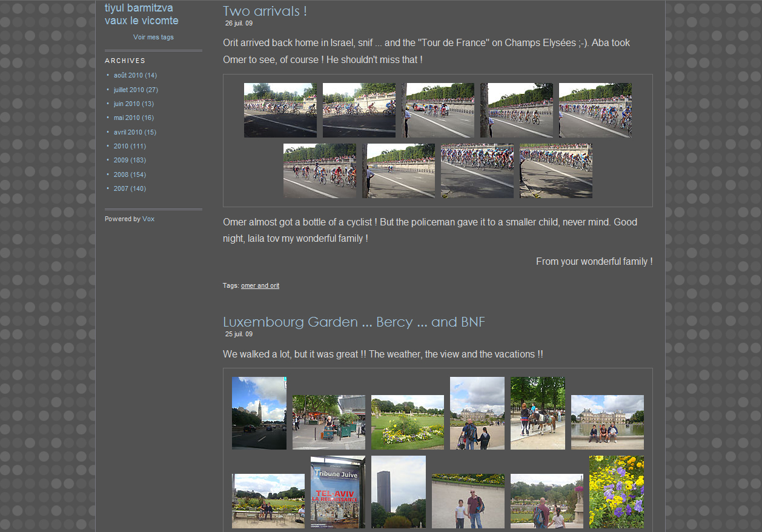Image resolution: width=762 pixels, height=532 pixels.
Task: Open the tall dark tower photo thumbnail
Action: [x=398, y=491]
